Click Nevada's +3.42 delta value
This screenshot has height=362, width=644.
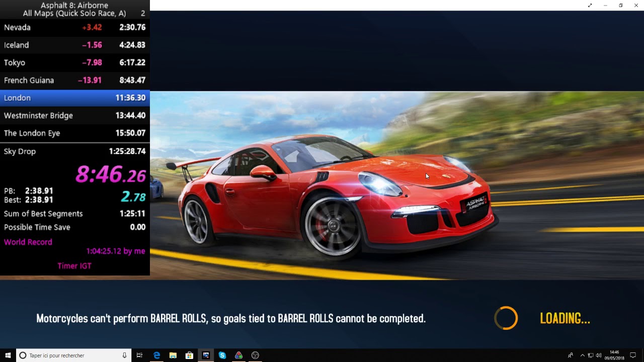pyautogui.click(x=92, y=28)
